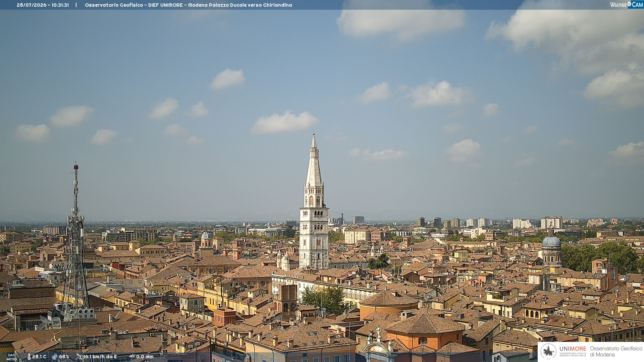Click the DATI METEO label
Image resolution: width=644 pixels, height=362 pixels.
pos(12,357)
